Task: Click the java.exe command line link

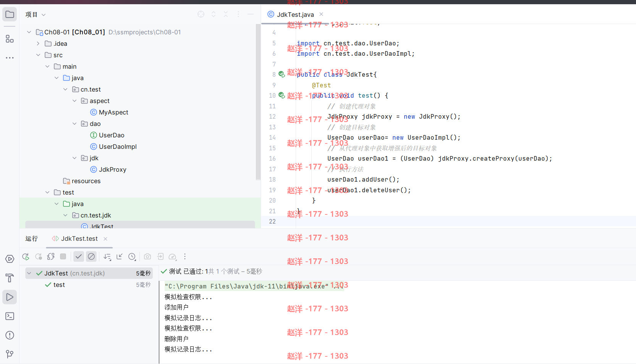Action: point(254,286)
